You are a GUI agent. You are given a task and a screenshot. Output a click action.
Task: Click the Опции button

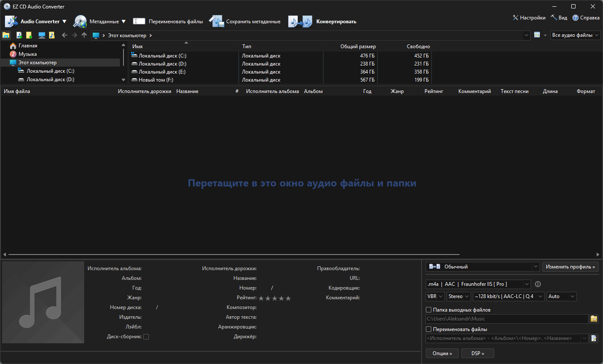tap(442, 353)
